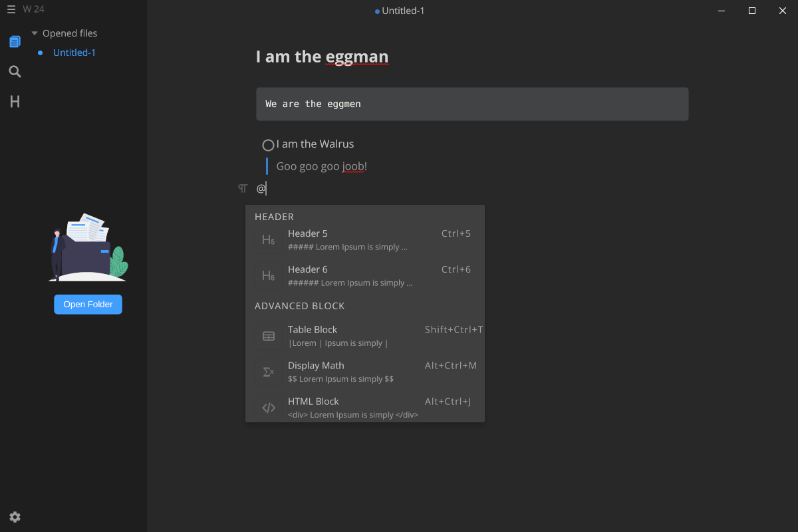Show the table of contents via the H icon
This screenshot has width=798, height=532.
[15, 101]
